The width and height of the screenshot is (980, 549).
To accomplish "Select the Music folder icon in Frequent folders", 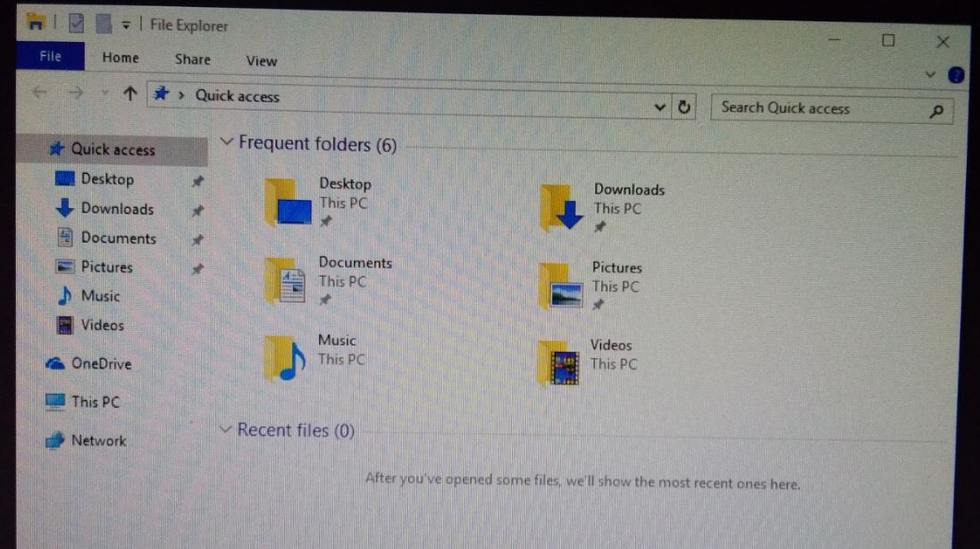I will [x=285, y=359].
